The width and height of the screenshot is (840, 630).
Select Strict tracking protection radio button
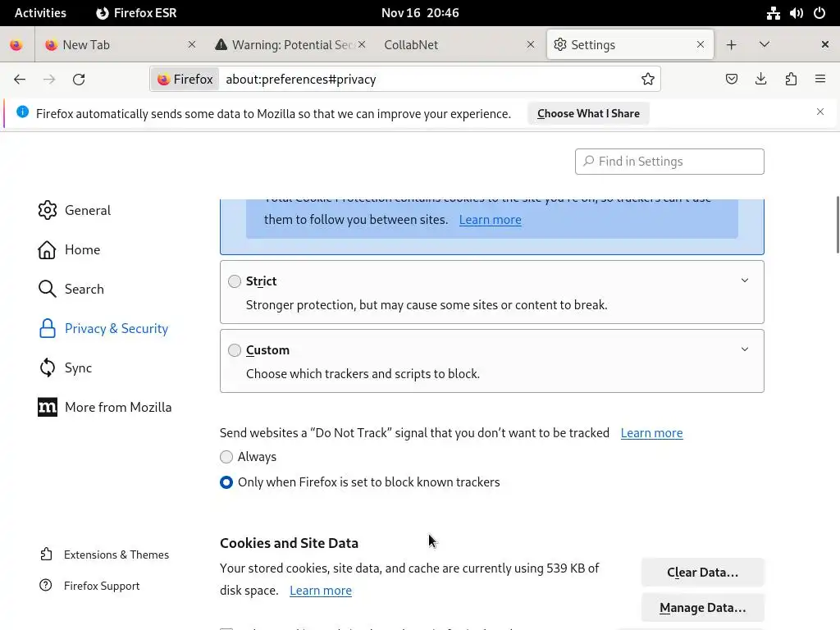pyautogui.click(x=235, y=281)
